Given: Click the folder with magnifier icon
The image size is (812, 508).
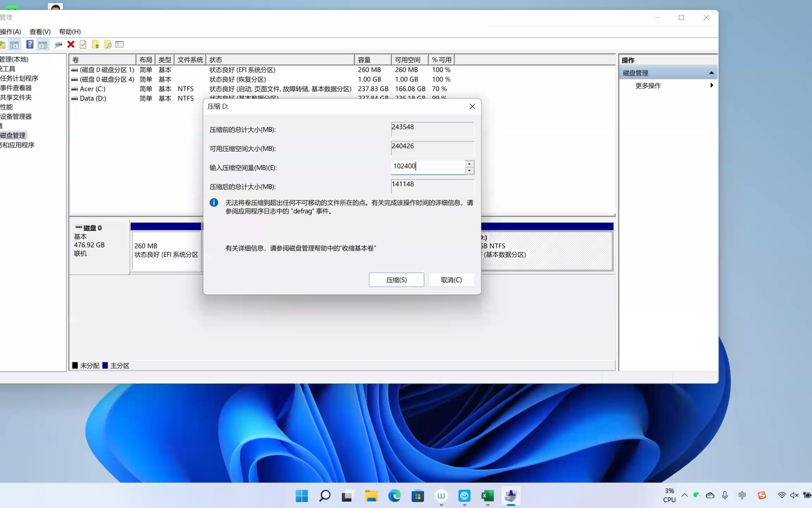Looking at the screenshot, I should [x=108, y=44].
